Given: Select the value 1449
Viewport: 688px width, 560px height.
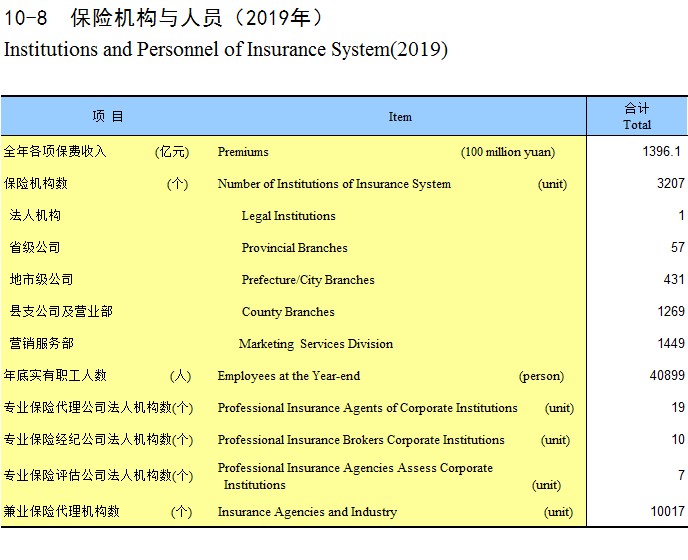Looking at the screenshot, I should tap(670, 344).
